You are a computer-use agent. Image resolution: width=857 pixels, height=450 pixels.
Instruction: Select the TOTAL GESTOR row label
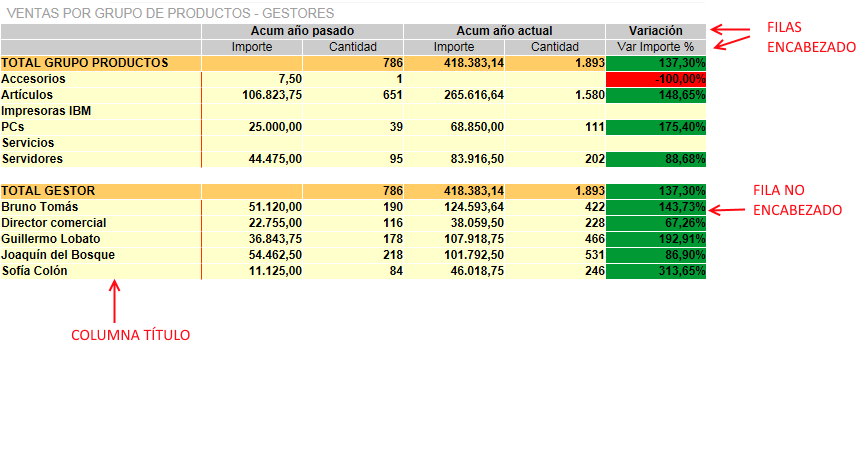[48, 191]
